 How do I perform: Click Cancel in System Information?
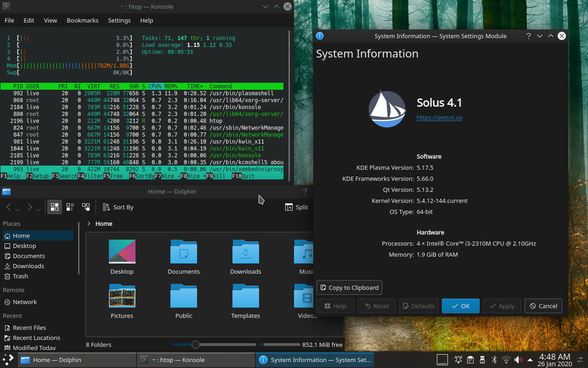click(543, 306)
